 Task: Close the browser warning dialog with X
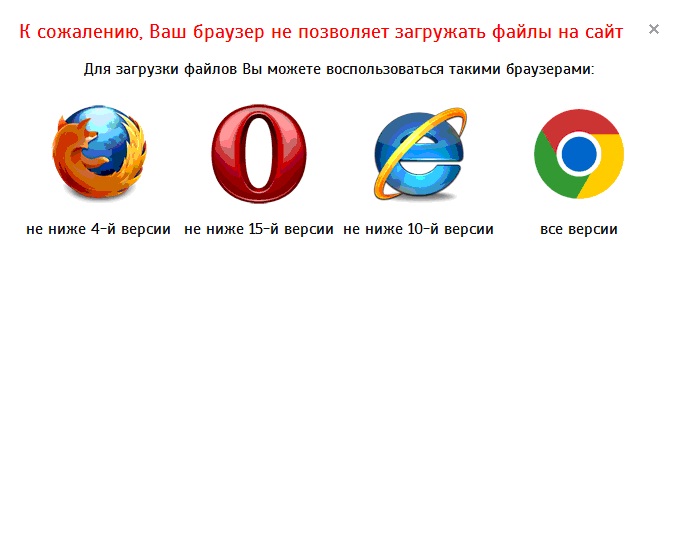(654, 29)
